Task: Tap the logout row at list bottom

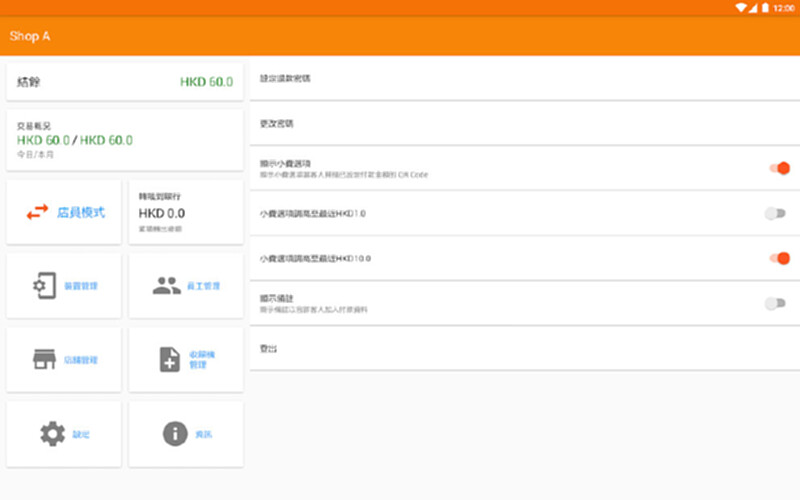Action: (x=525, y=348)
